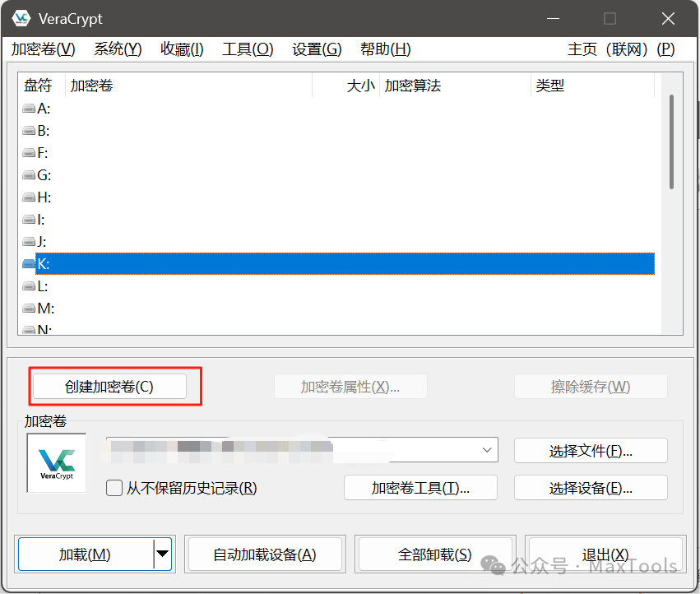Click the drive icon next to F:
Screen dimensions: 700x594
click(x=29, y=153)
